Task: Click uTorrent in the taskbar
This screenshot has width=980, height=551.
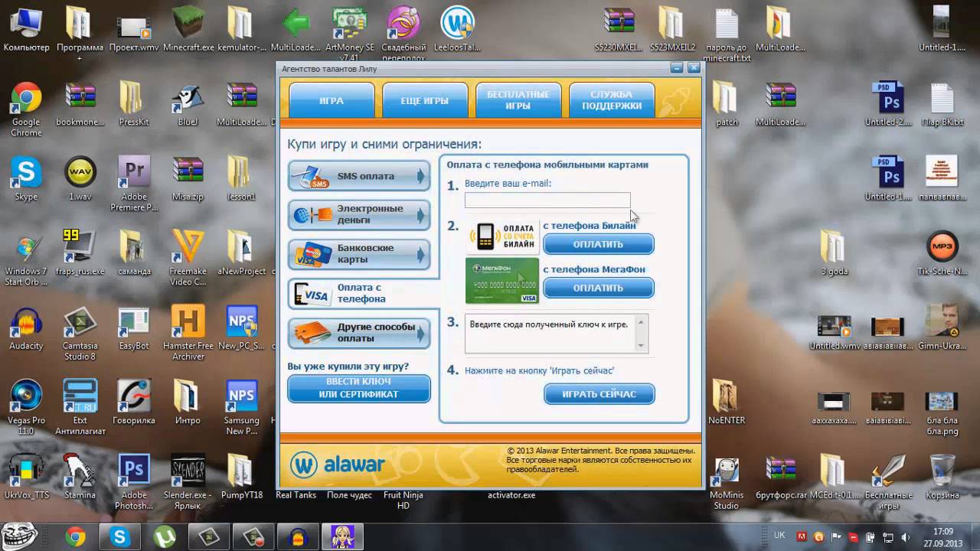Action: (x=164, y=537)
